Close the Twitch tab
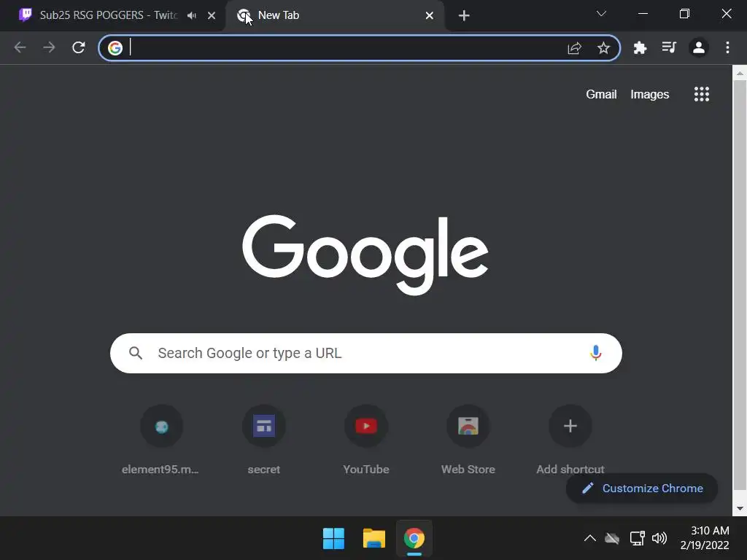The width and height of the screenshot is (747, 560). point(212,16)
